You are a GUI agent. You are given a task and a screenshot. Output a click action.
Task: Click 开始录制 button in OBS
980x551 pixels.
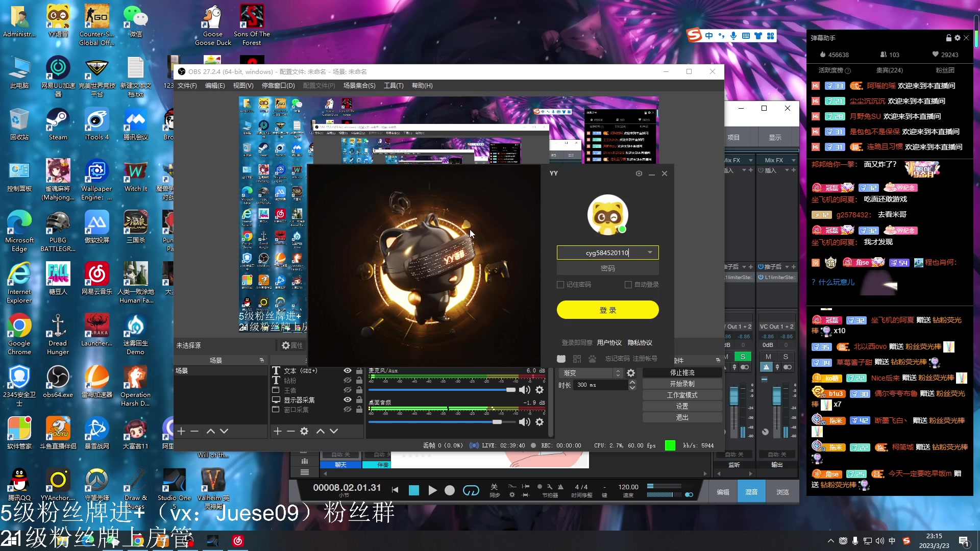682,384
